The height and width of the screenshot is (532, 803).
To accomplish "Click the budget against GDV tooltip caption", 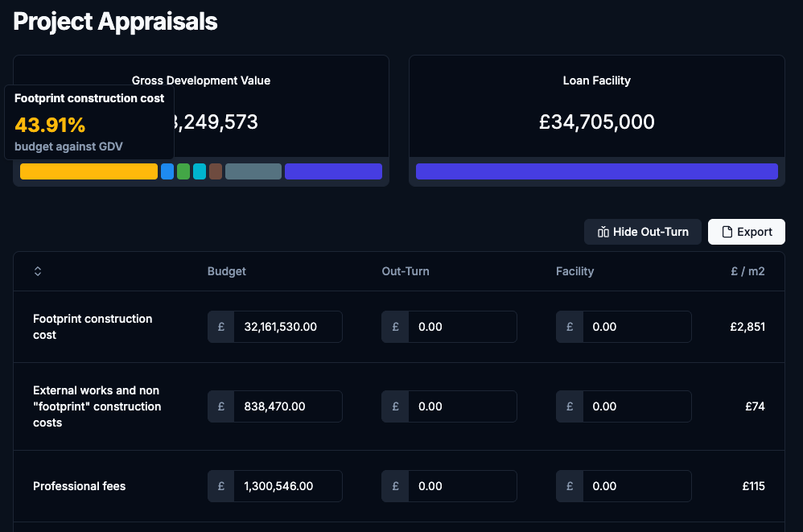I will coord(68,146).
